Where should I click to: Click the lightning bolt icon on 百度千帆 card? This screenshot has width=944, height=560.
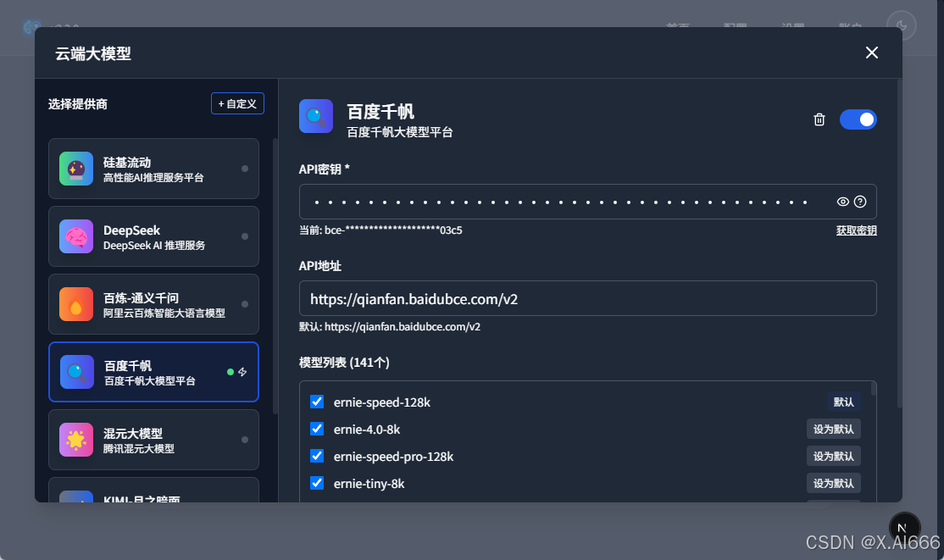(x=242, y=372)
